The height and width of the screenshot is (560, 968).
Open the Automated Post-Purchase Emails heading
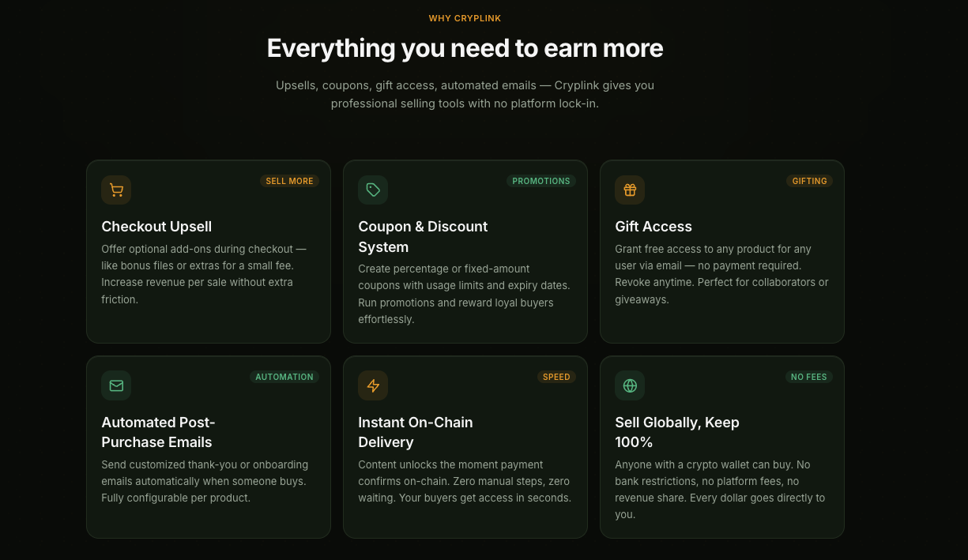point(158,432)
